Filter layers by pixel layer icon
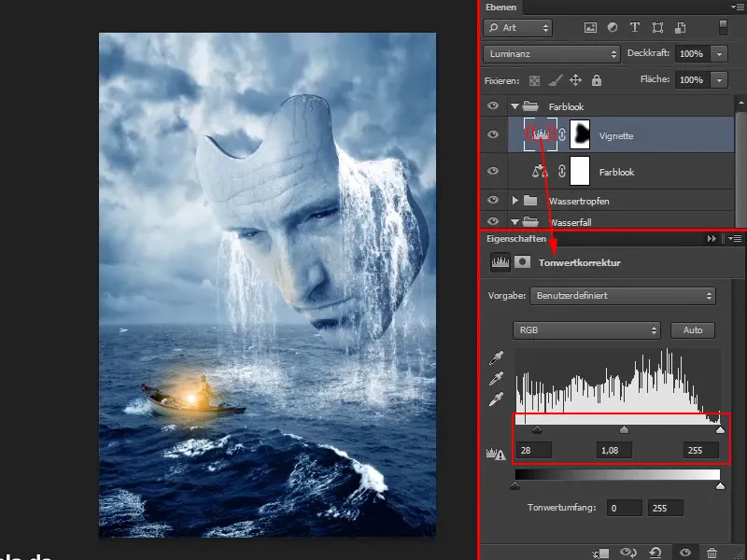The width and height of the screenshot is (747, 560). (x=590, y=28)
